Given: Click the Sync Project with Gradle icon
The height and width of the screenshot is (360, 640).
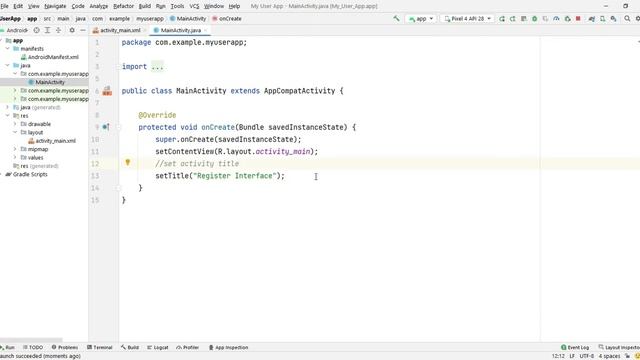Looking at the screenshot, I should (591, 19).
